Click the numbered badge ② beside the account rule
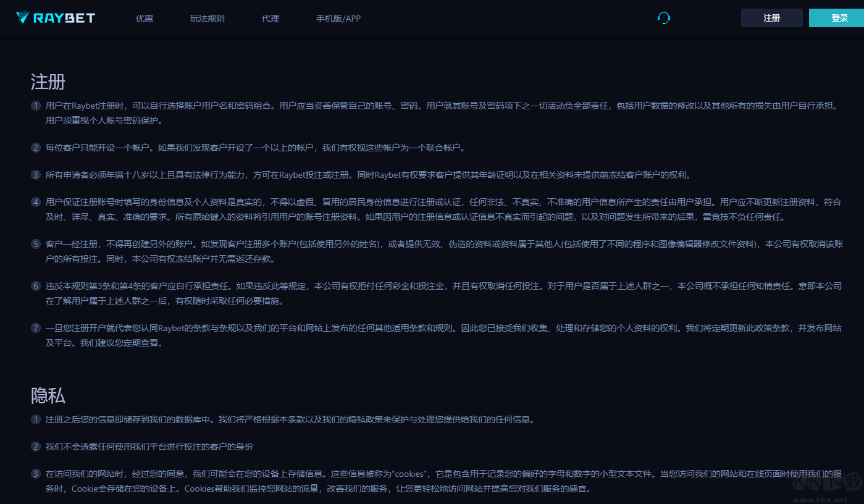This screenshot has height=504, width=864. point(35,148)
